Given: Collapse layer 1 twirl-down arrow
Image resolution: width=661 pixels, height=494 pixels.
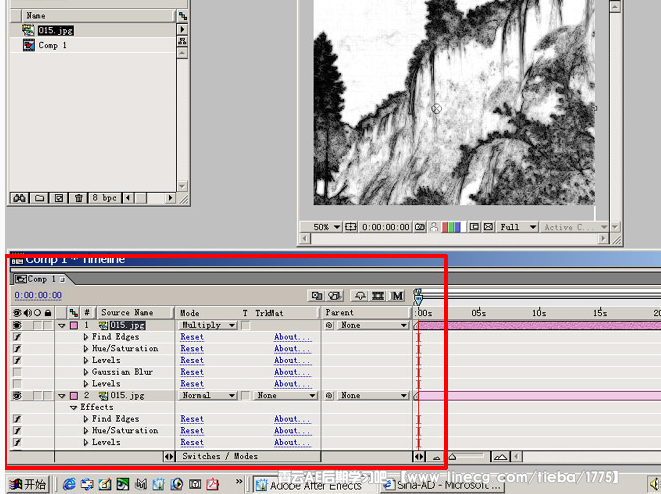Looking at the screenshot, I should point(62,325).
